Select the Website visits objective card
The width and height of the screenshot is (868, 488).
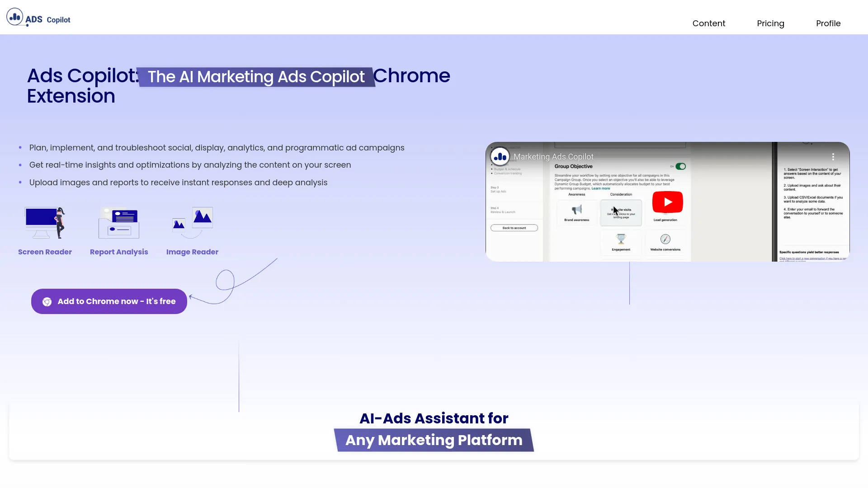click(x=621, y=212)
